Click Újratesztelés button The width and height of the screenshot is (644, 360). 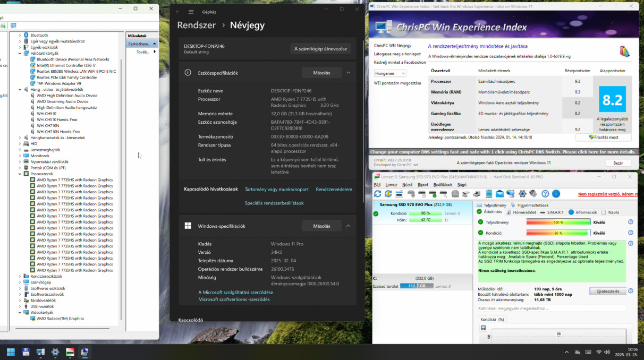(608, 291)
